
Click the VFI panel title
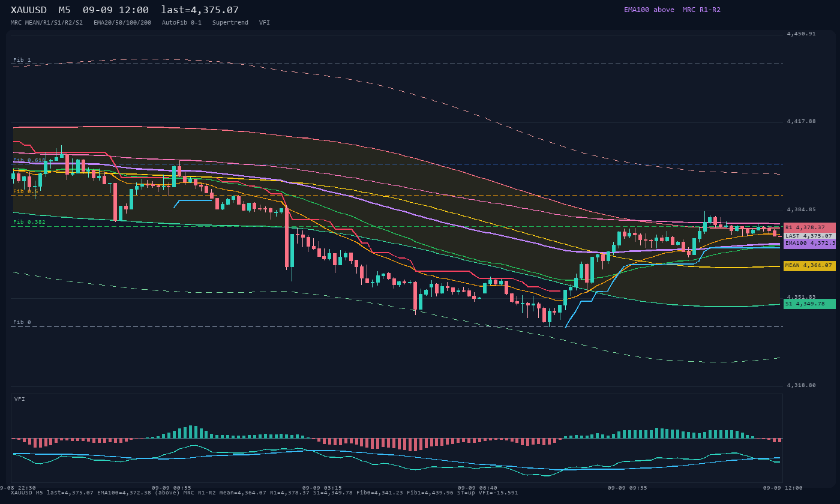tap(20, 399)
